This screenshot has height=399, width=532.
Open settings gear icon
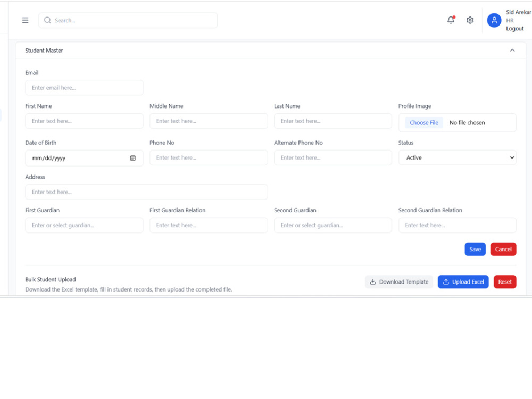click(470, 20)
